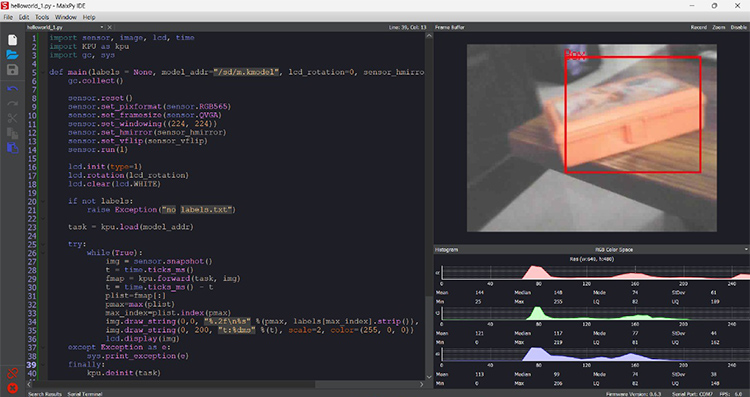Screen dimensions: 750x397
Task: Click Disable in the Frame Buffer header
Action: pyautogui.click(x=739, y=27)
